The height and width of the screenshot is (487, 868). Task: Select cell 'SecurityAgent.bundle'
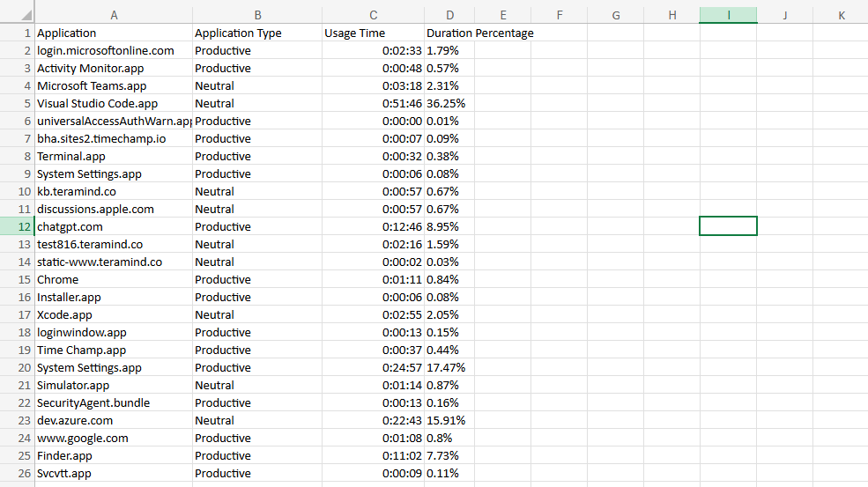tap(114, 402)
